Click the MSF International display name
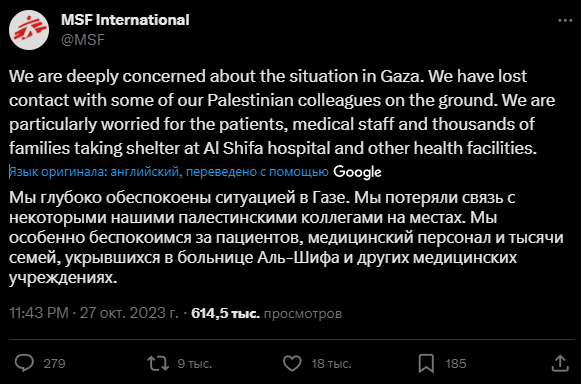Screen dimensions: 581x384 tap(125, 20)
